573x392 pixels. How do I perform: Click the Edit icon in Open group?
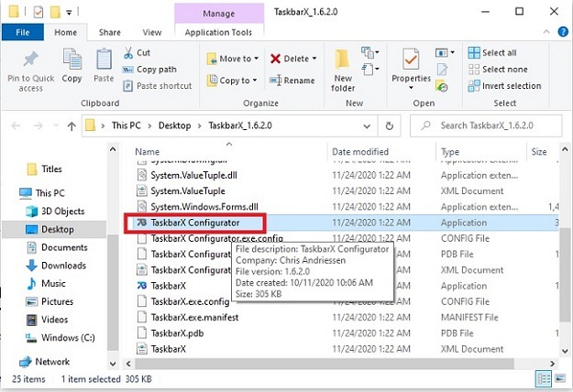(442, 70)
